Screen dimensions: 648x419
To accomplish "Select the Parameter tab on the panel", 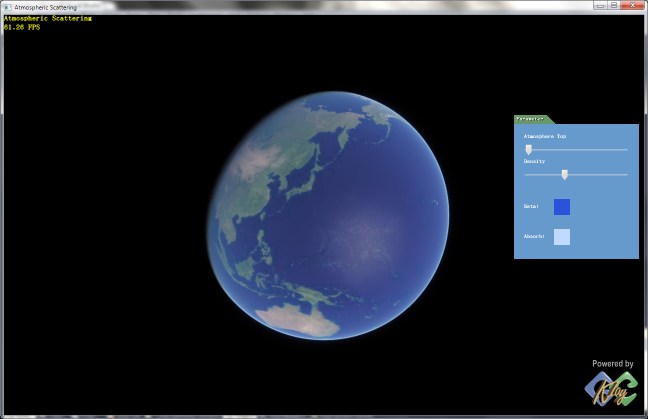I will 529,119.
